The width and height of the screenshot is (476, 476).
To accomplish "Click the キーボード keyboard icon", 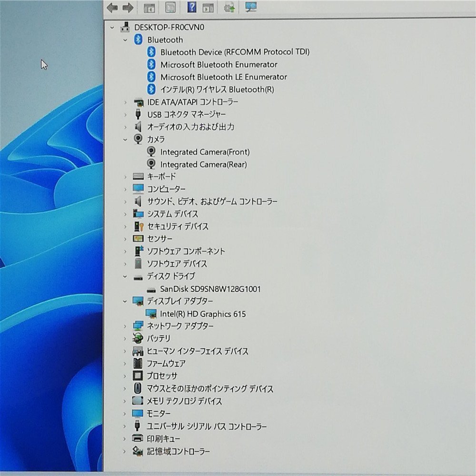I will [139, 177].
